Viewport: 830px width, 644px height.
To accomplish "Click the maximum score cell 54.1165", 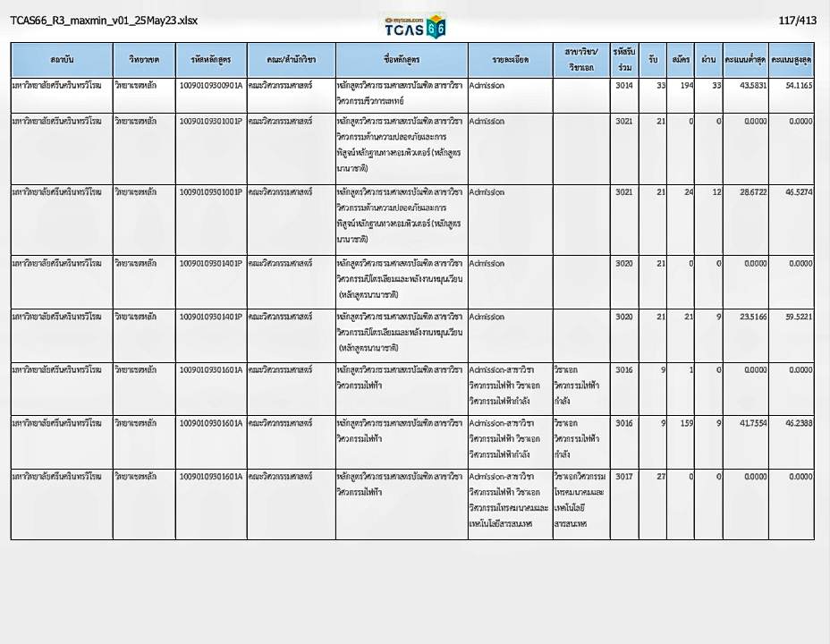I will tap(792, 86).
